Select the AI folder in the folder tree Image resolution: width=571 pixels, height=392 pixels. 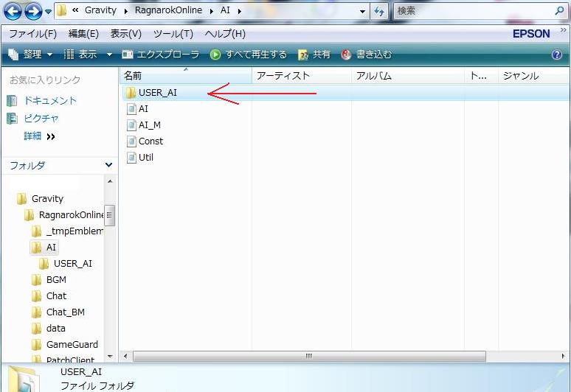coord(44,248)
